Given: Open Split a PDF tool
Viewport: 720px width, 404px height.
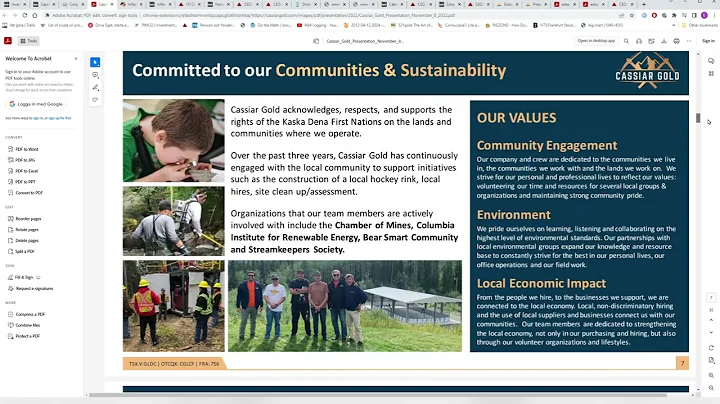Looking at the screenshot, I should click(x=22, y=252).
